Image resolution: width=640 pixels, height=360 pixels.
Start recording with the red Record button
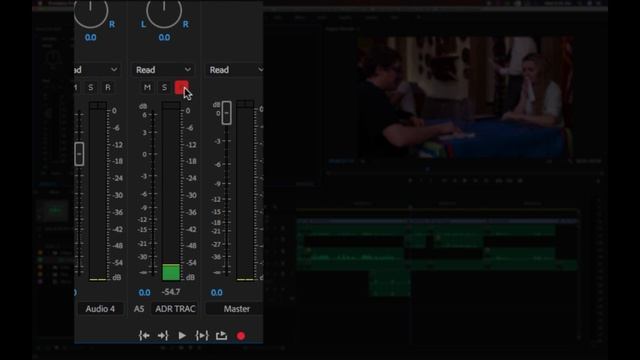pos(241,336)
